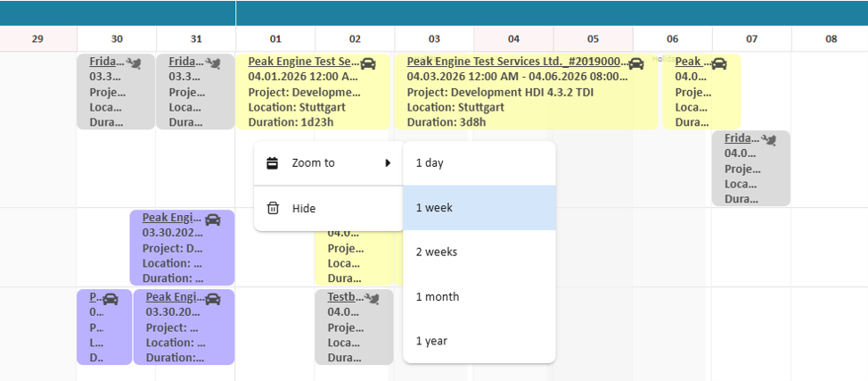Image resolution: width=868 pixels, height=381 pixels.
Task: Select the highlighted 1 week option
Action: click(x=479, y=207)
